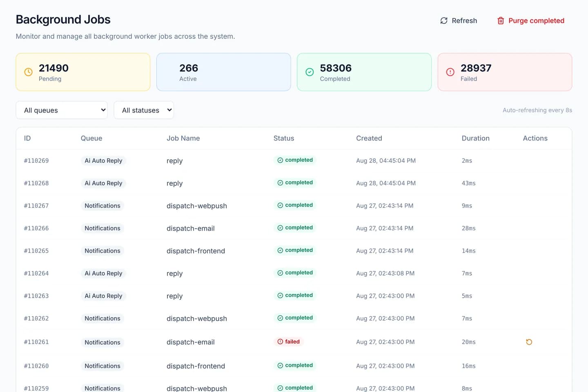Click the checkmark icon in the Completed card

pos(310,72)
